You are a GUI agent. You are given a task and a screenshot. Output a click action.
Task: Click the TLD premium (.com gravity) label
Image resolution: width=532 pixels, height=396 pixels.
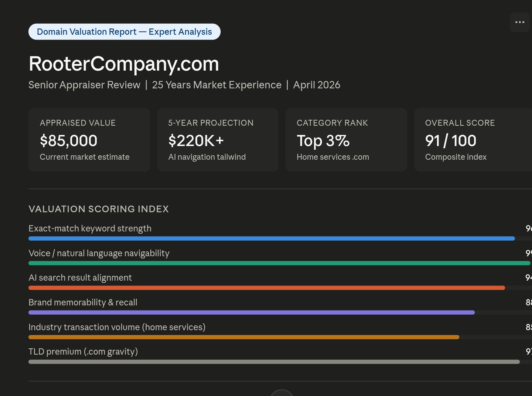click(83, 352)
